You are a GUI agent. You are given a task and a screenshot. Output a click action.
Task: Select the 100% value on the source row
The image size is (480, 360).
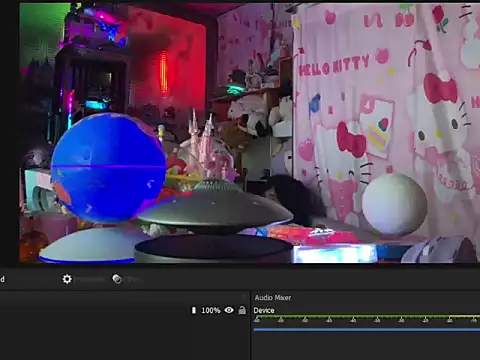211,310
